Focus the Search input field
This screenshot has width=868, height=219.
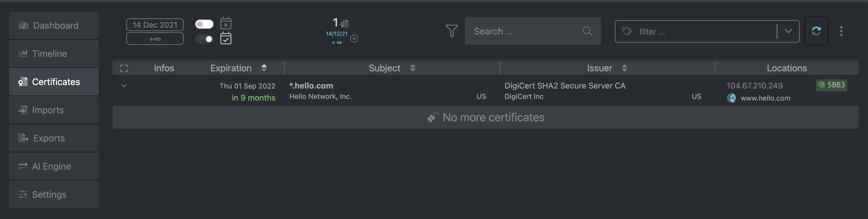[533, 31]
